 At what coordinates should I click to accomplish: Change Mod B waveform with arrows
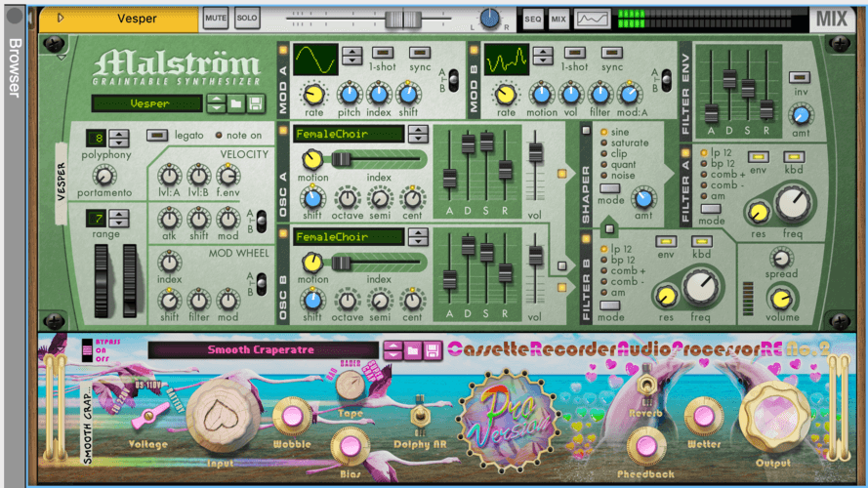pyautogui.click(x=543, y=56)
